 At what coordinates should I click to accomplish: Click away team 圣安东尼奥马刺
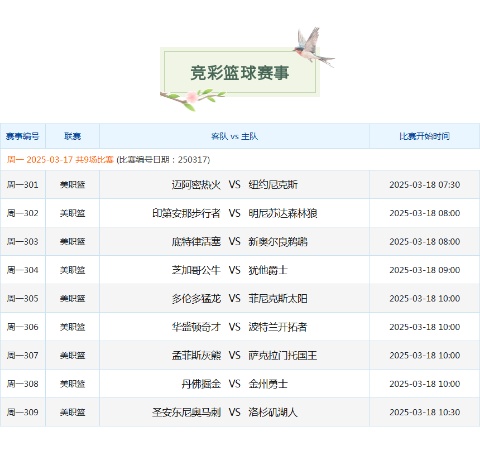pyautogui.click(x=186, y=412)
